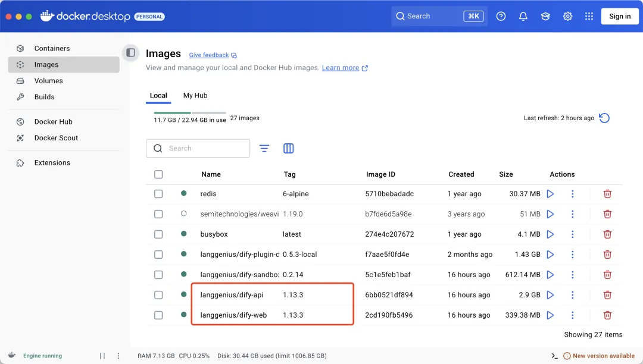Check the redis image checkbox
Image resolution: width=643 pixels, height=364 pixels.
[158, 194]
